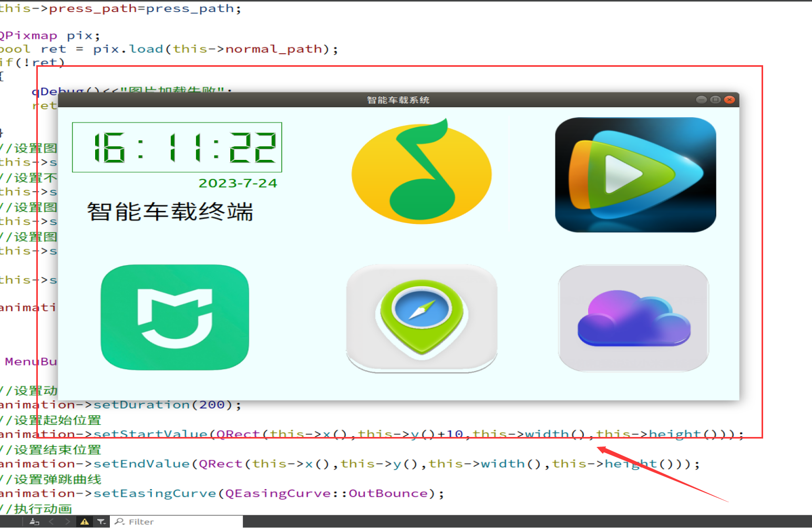Open the green Mi Home app icon
This screenshot has height=529, width=812.
click(175, 317)
